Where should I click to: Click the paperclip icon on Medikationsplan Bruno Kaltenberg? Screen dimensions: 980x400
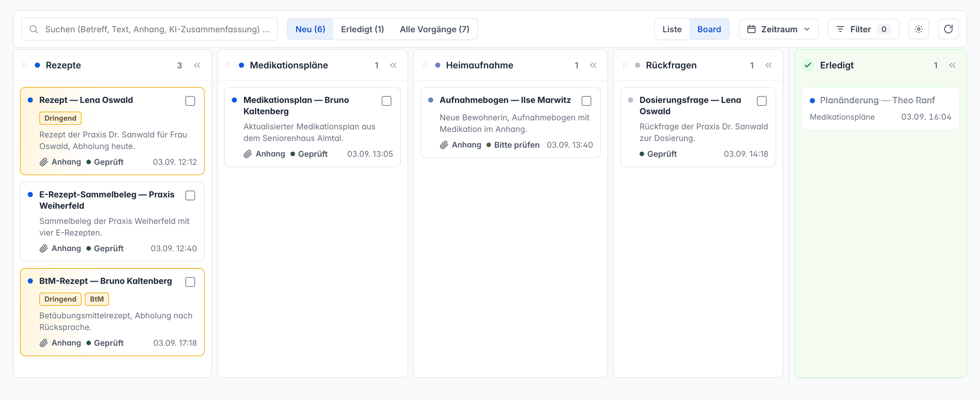tap(248, 154)
